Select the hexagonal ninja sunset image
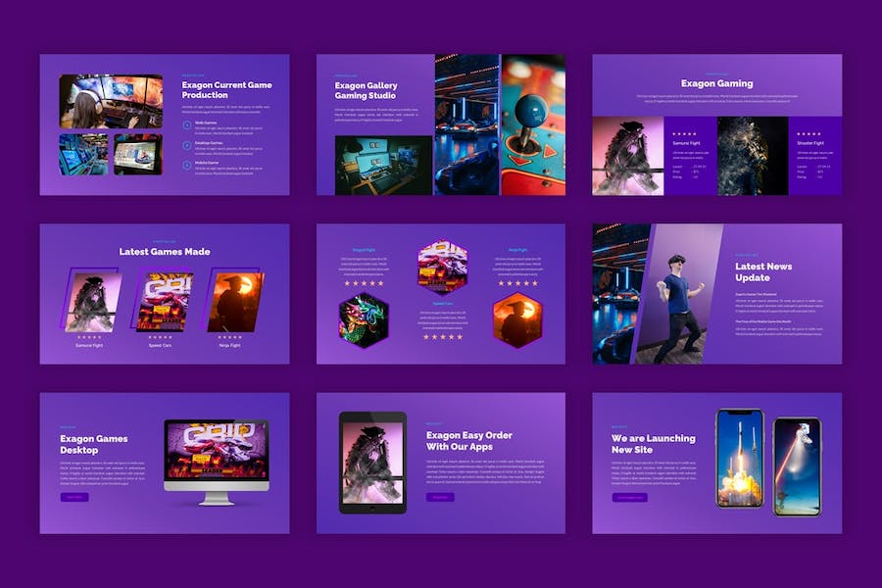Image resolution: width=882 pixels, height=588 pixels. (x=517, y=319)
